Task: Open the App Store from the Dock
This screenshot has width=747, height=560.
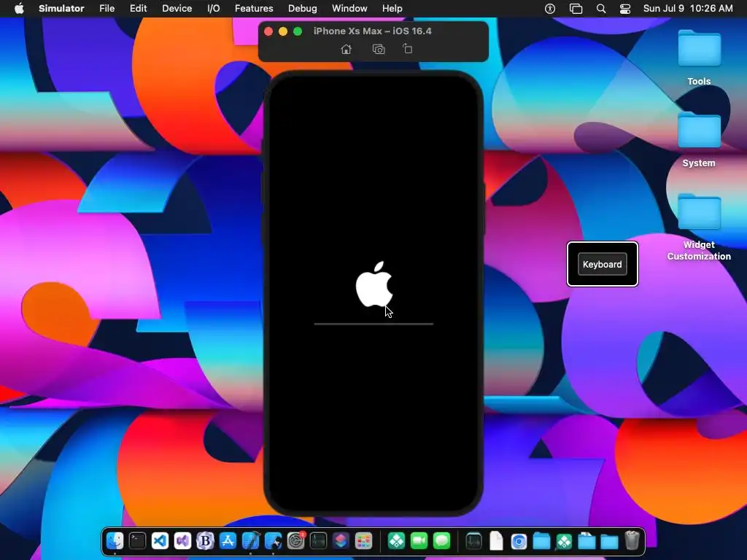Action: tap(228, 541)
